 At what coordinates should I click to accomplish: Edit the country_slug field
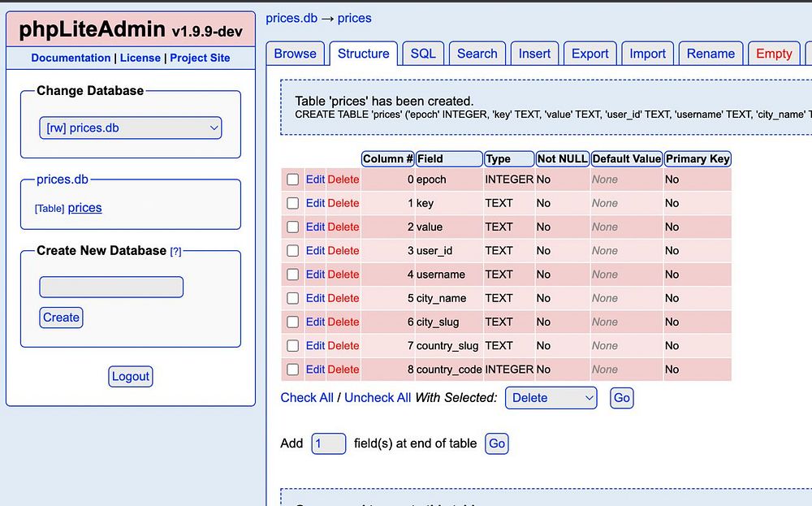(x=315, y=345)
